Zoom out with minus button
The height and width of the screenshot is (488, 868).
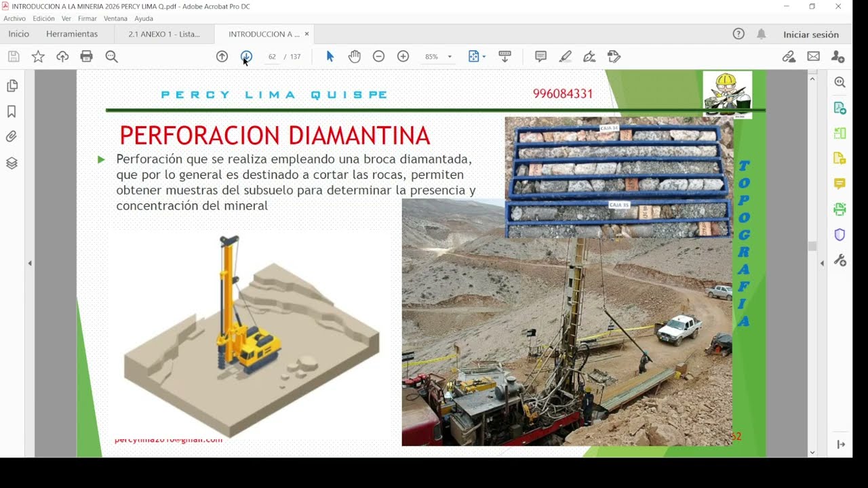click(x=379, y=57)
